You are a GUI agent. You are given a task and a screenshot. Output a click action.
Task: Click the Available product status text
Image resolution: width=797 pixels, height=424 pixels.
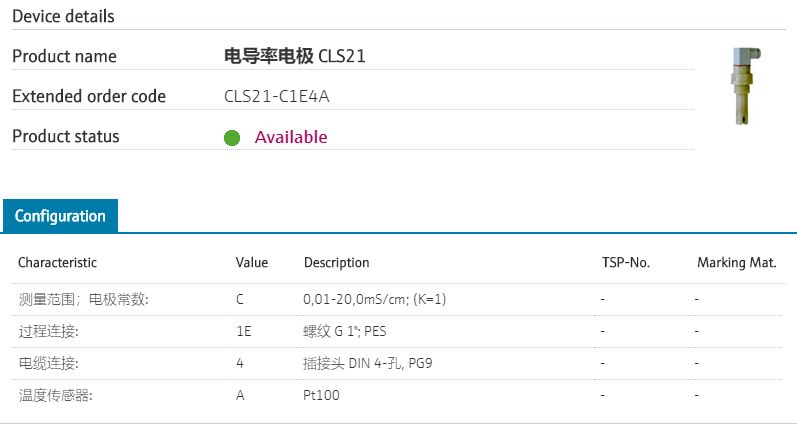tap(291, 137)
